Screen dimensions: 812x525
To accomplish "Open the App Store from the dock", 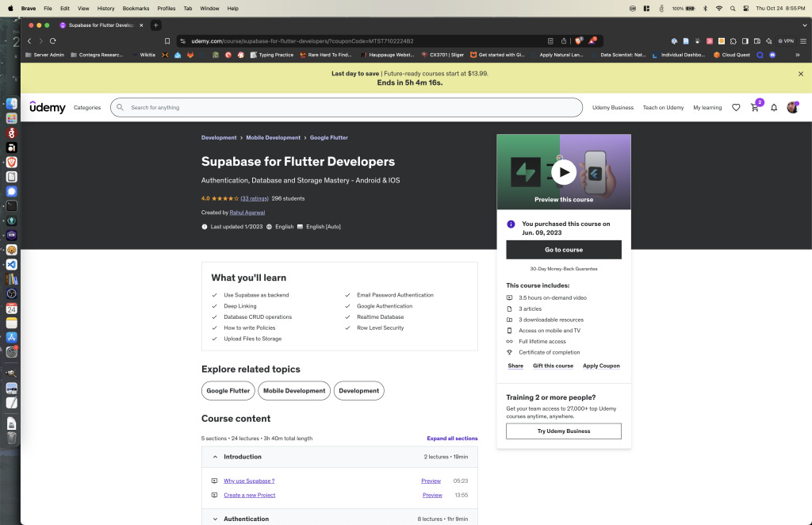I will (x=11, y=337).
